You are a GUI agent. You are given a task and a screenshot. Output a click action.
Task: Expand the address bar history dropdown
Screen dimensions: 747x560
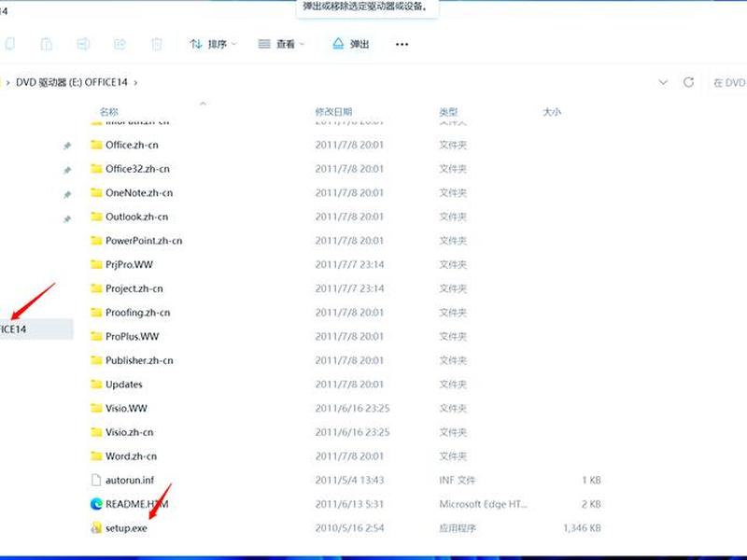(663, 82)
